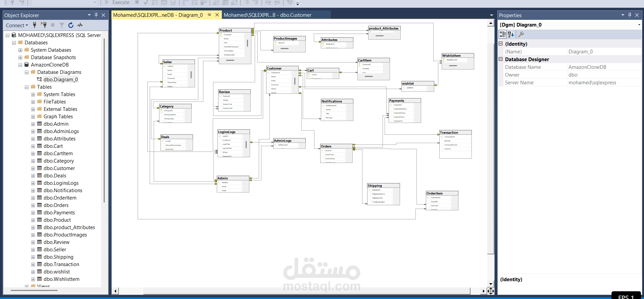Viewport: 644px width, 299px height.
Task: Collapse the Database Diagrams node
Action: click(x=27, y=72)
